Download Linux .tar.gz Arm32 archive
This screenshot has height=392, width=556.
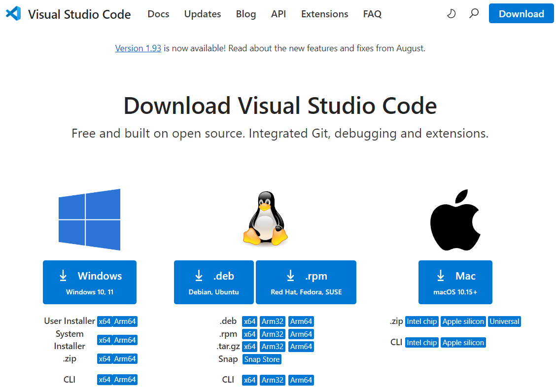[272, 347]
